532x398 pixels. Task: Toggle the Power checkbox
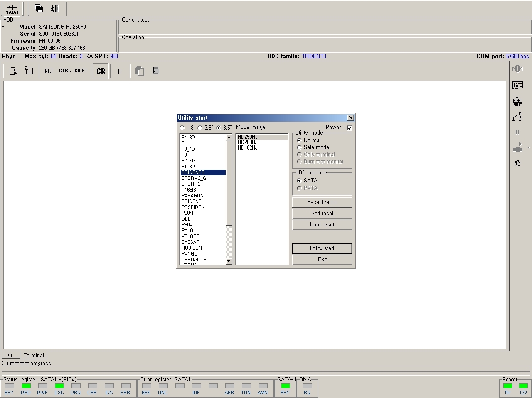tap(350, 128)
